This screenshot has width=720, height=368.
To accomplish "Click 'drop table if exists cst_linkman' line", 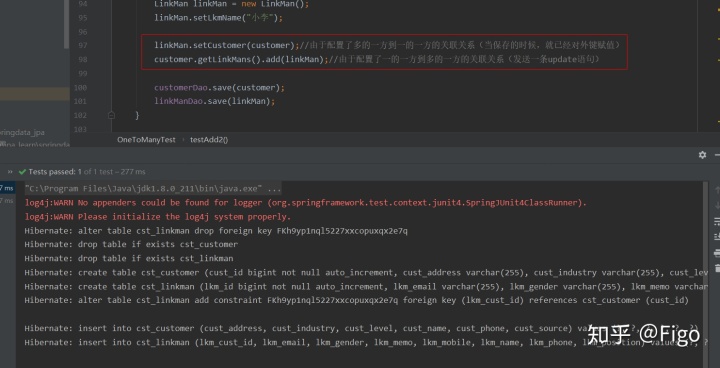I will (x=129, y=258).
